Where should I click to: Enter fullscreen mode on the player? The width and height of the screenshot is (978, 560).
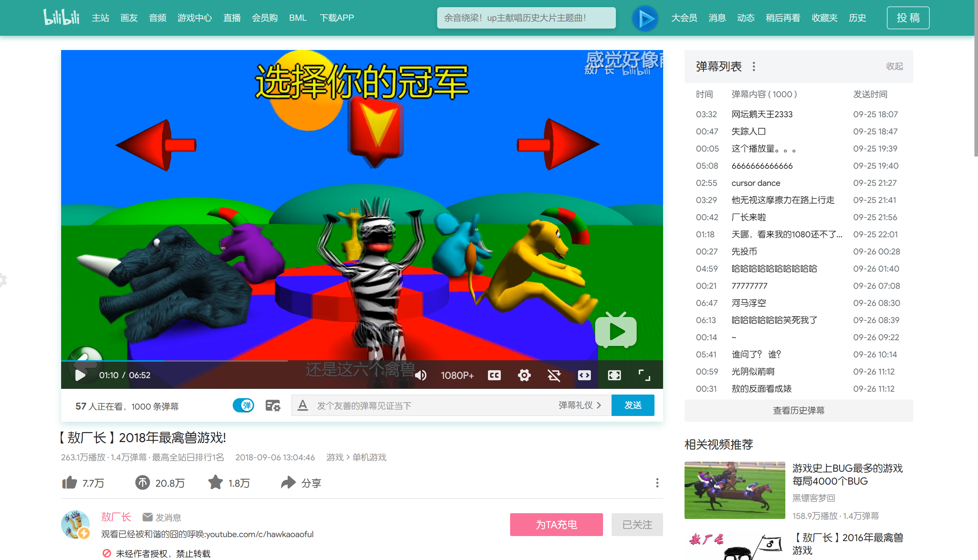point(644,375)
